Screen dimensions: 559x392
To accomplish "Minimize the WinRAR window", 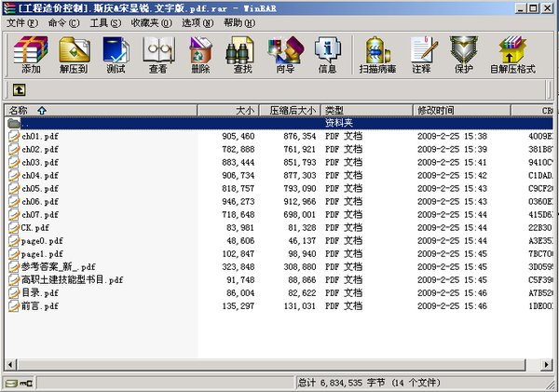I will (521, 7).
